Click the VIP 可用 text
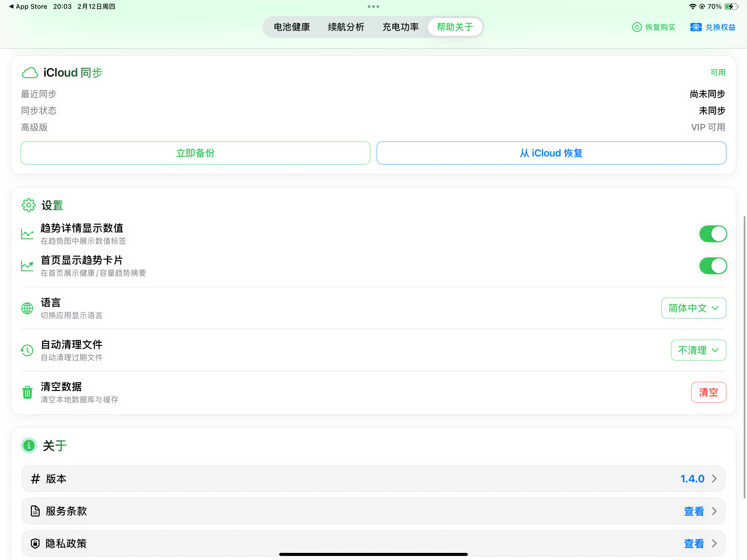Image resolution: width=747 pixels, height=560 pixels. coord(708,127)
